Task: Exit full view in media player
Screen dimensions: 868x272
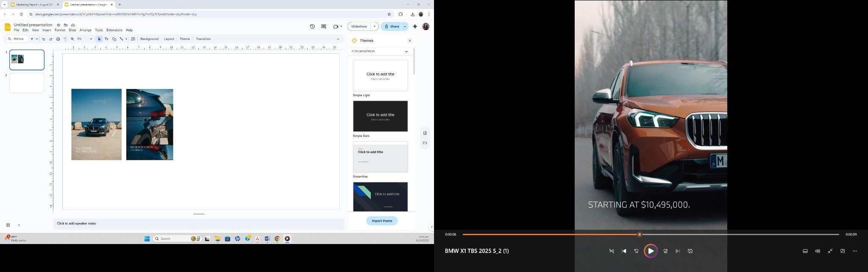Action: click(x=830, y=251)
